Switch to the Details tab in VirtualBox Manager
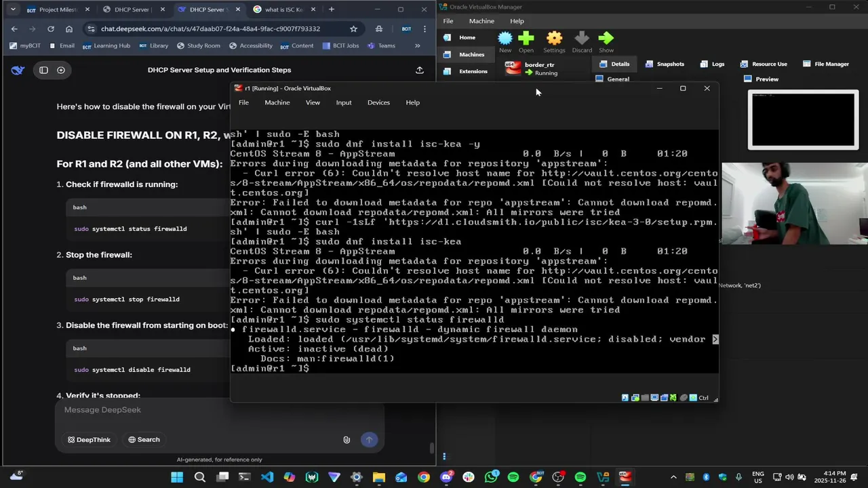868x488 pixels. pos(614,64)
